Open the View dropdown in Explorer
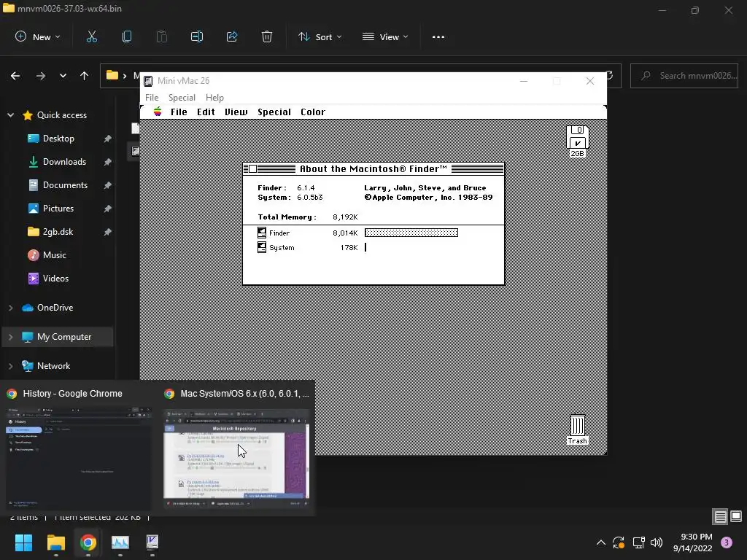The image size is (747, 560). [385, 36]
